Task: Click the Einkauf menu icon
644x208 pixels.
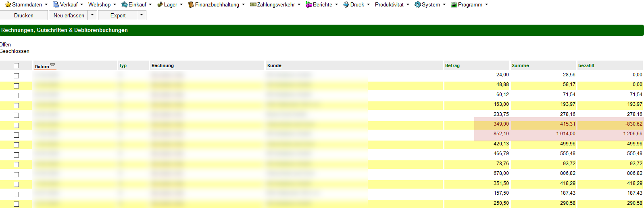Action: tap(125, 4)
